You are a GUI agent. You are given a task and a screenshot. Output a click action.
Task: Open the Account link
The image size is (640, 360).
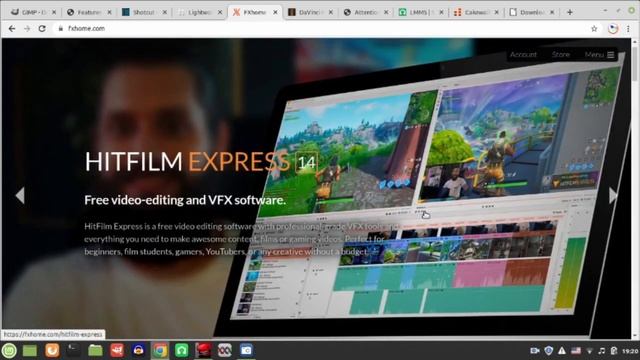coord(523,54)
